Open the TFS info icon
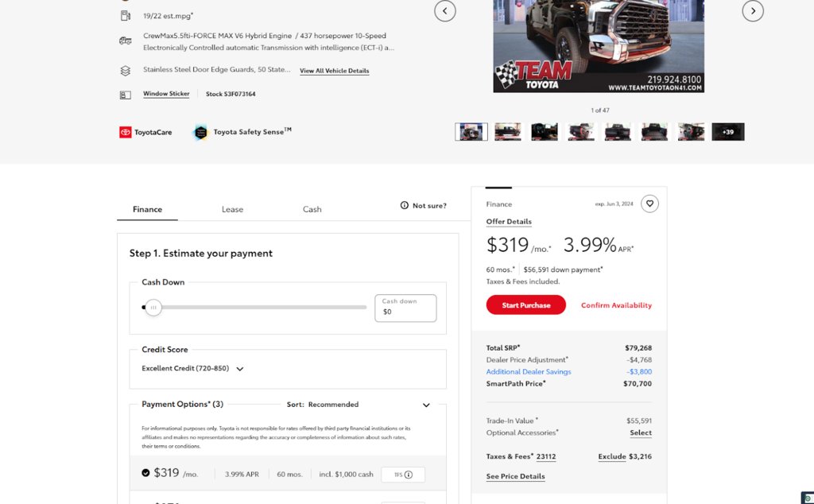The width and height of the screenshot is (814, 504). coord(409,475)
